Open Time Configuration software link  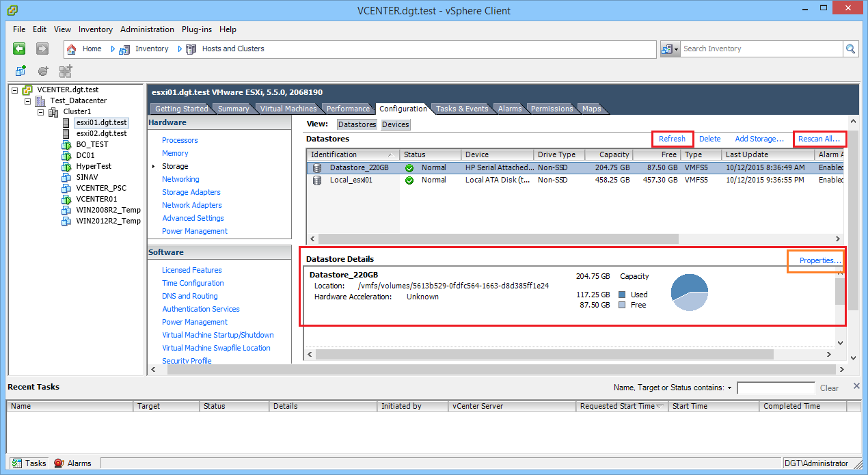193,283
